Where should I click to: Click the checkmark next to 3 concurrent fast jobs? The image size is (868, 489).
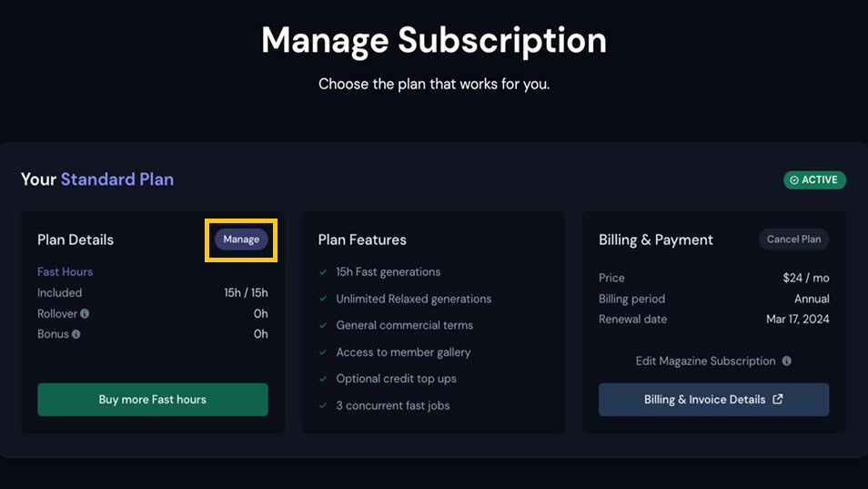point(323,405)
